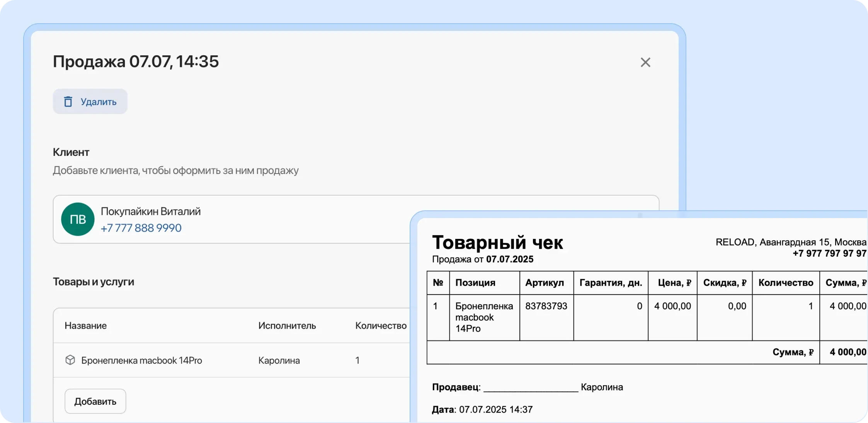Select executor name Каролина in product row
Screen dimensions: 868x423
(279, 360)
